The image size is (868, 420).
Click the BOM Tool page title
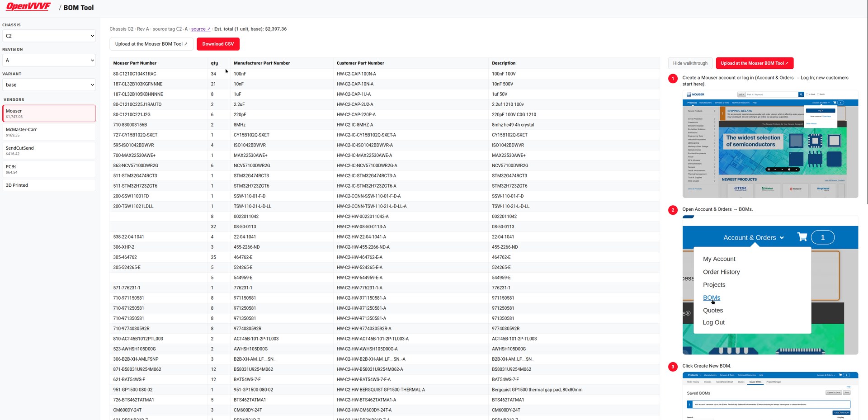click(79, 8)
